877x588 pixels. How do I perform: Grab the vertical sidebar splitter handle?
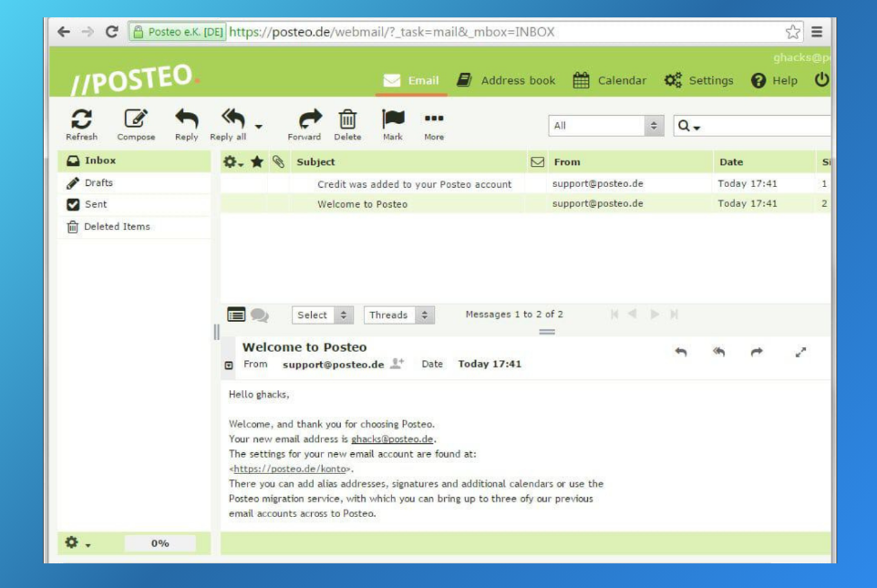pos(216,333)
